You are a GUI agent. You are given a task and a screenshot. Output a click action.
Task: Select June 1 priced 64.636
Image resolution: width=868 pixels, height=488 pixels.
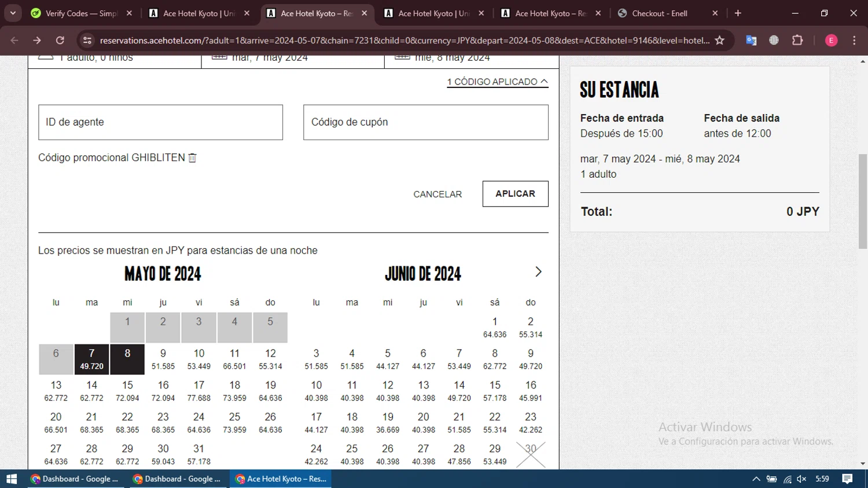point(495,328)
